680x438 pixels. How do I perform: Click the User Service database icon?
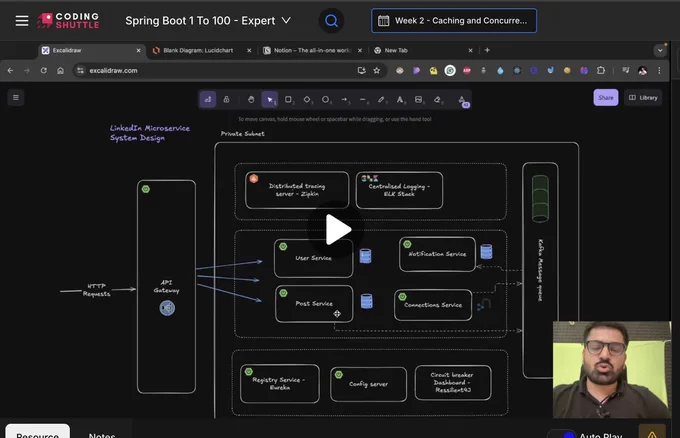[366, 256]
